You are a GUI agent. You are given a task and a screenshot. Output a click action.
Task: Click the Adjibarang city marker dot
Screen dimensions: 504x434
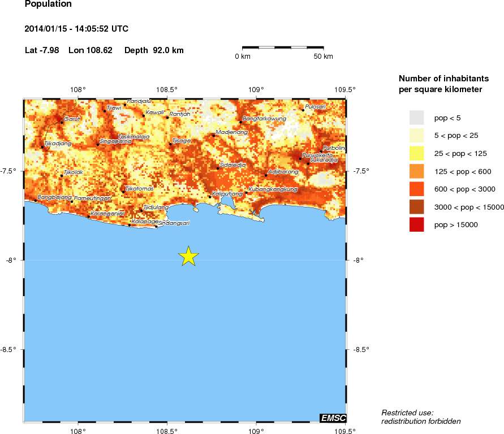(x=266, y=175)
